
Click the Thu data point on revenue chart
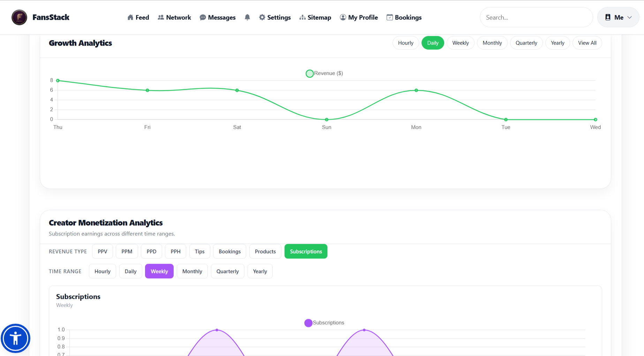coord(58,80)
